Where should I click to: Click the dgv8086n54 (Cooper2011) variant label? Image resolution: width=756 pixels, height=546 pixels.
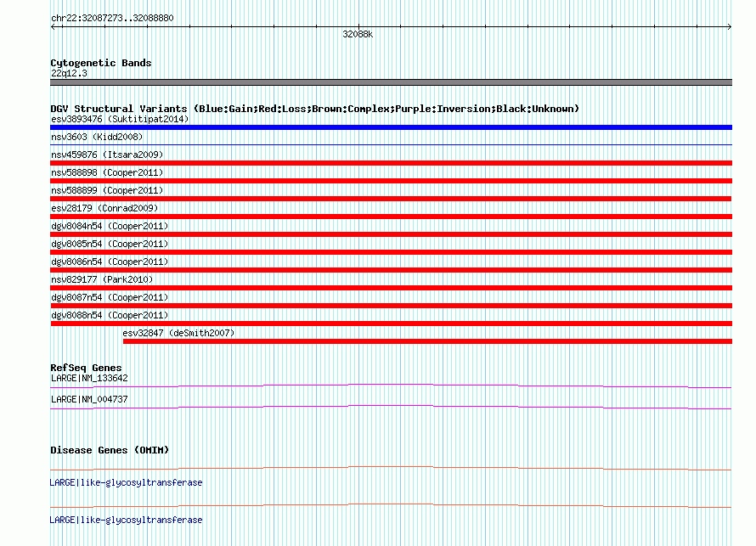click(x=110, y=262)
